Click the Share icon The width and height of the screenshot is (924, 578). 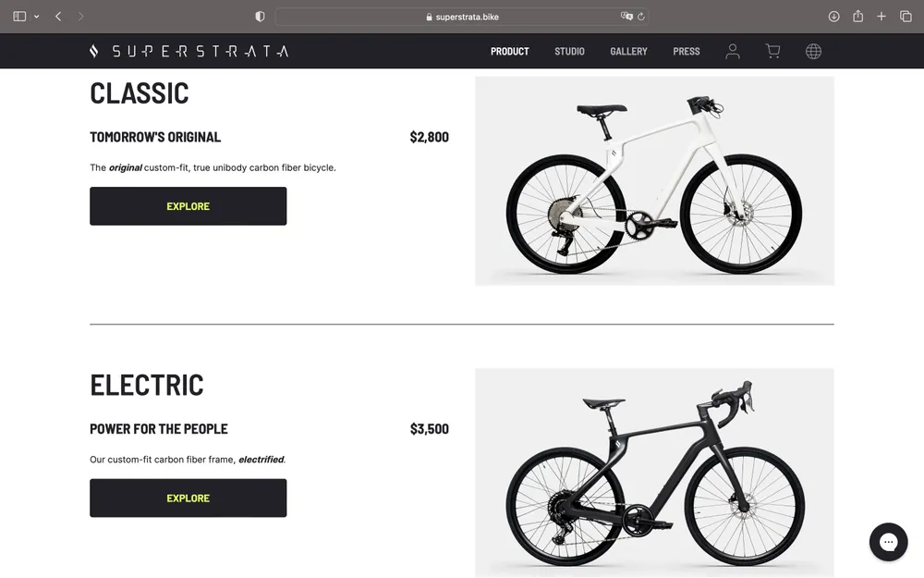point(857,17)
